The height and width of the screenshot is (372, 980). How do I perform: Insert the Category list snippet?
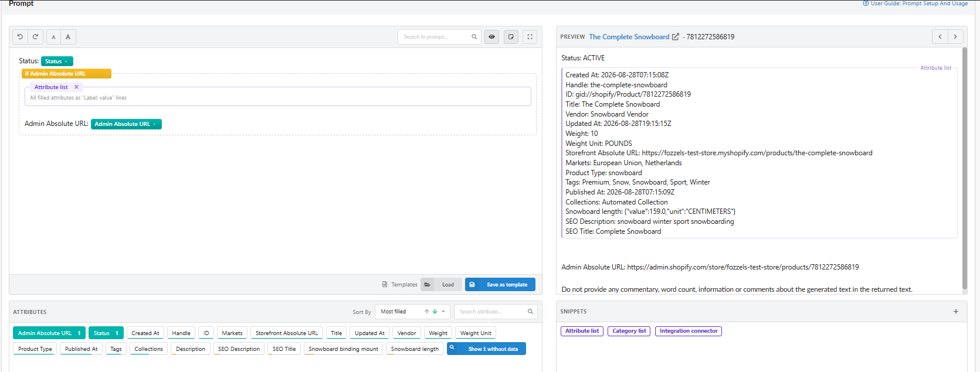point(629,331)
